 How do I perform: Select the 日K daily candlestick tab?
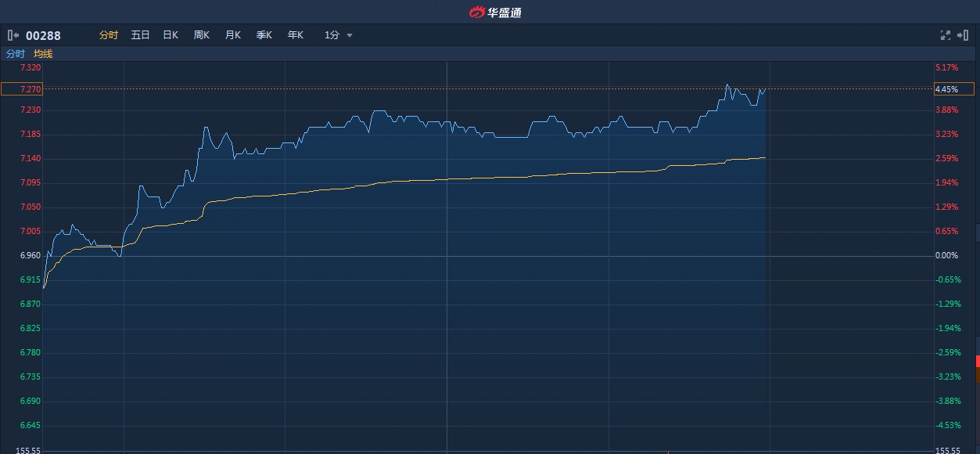(x=171, y=35)
